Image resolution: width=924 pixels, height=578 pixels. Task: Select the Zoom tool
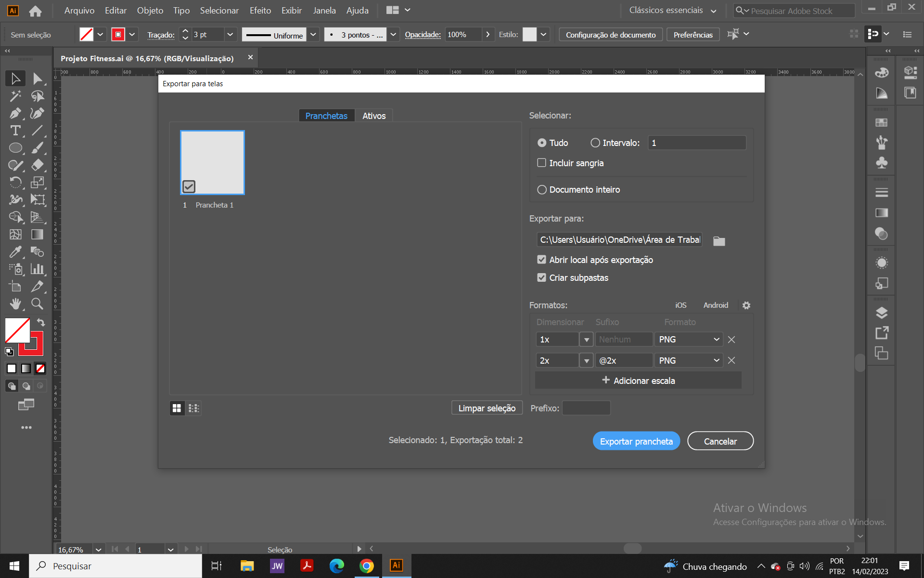click(x=38, y=304)
